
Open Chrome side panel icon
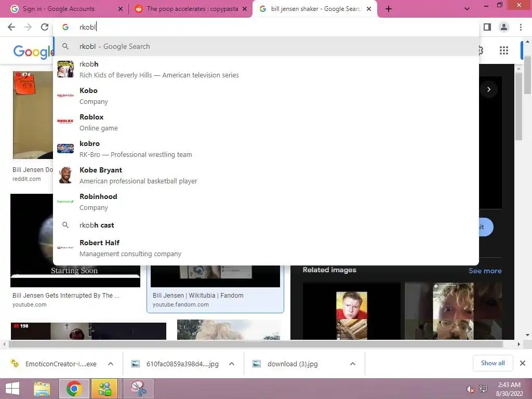[x=487, y=27]
